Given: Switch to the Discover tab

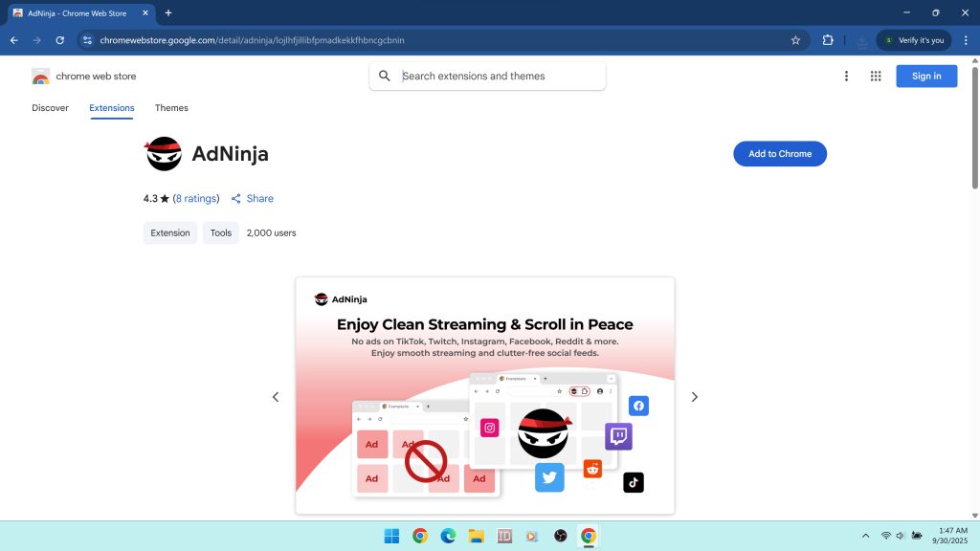Looking at the screenshot, I should (x=50, y=108).
